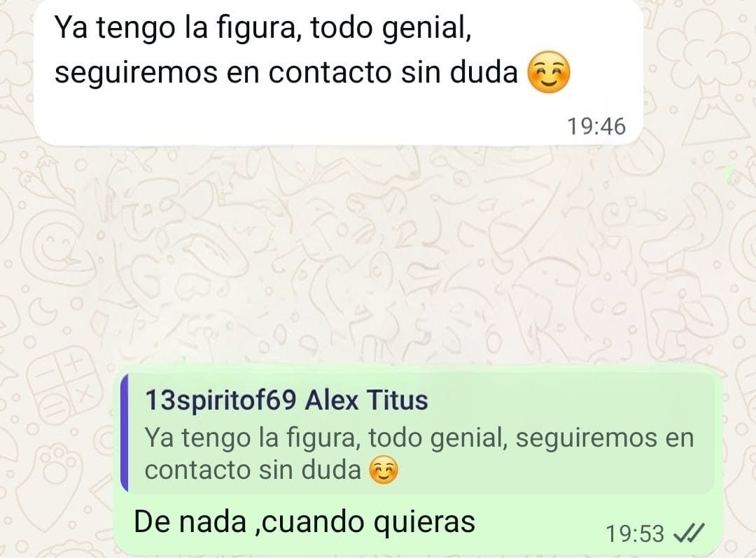
Task: Tap the double check mark read receipt
Action: tap(689, 533)
